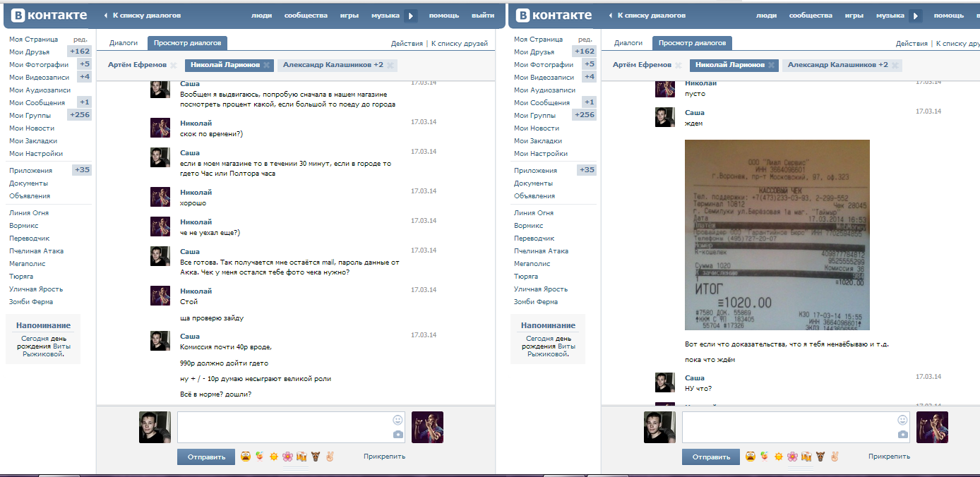Insert victory hand emoji in right window
This screenshot has height=477, width=980.
(833, 457)
